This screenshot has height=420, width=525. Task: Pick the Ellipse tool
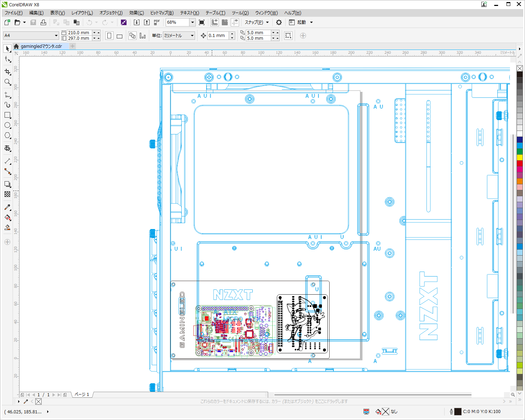7,125
